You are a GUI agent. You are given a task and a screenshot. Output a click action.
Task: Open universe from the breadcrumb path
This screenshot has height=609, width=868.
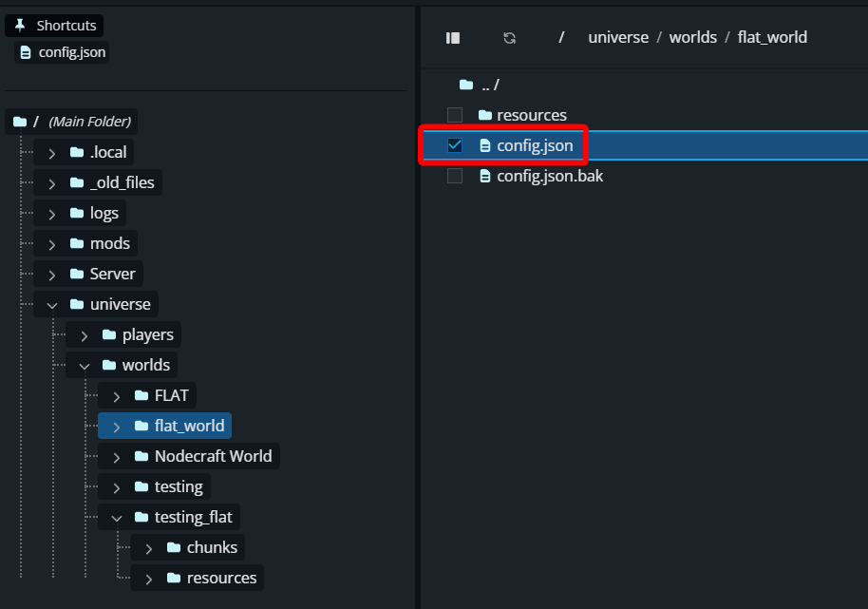(x=618, y=37)
